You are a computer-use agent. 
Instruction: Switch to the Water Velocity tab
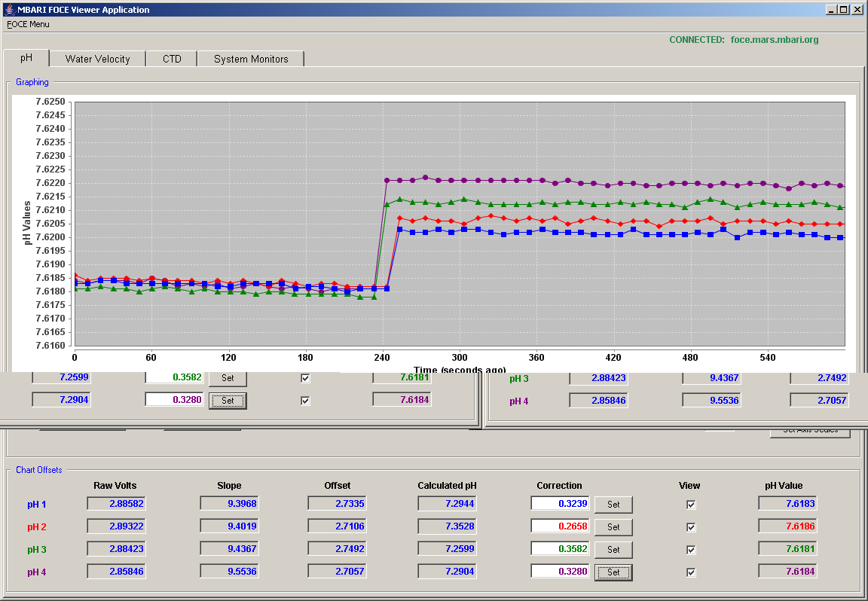point(97,59)
